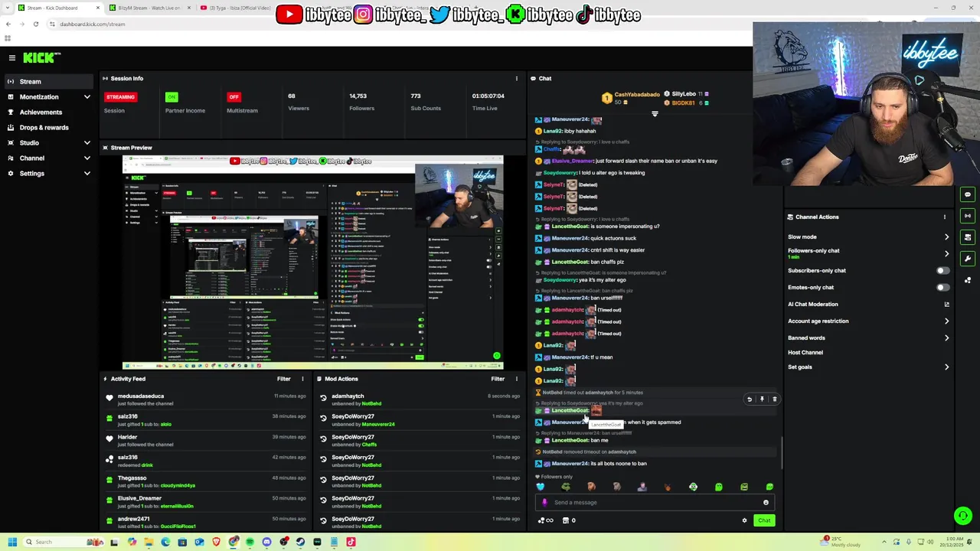The height and width of the screenshot is (551, 980).
Task: Open Slow mode options arrow
Action: 946,237
